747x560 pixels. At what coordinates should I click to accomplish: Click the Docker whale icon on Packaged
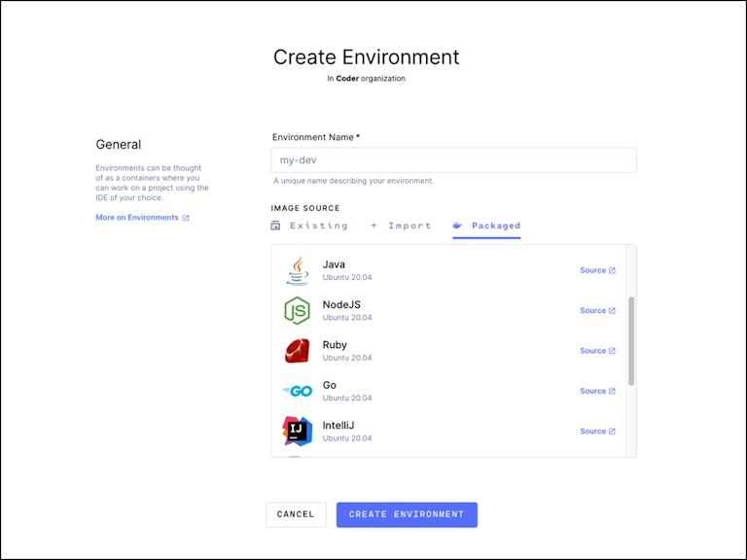point(457,226)
